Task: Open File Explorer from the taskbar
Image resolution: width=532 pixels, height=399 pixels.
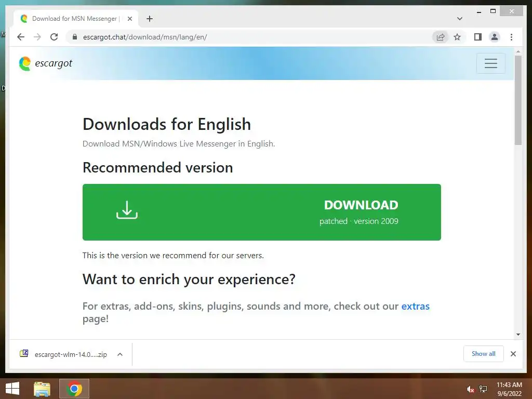Action: (42, 389)
